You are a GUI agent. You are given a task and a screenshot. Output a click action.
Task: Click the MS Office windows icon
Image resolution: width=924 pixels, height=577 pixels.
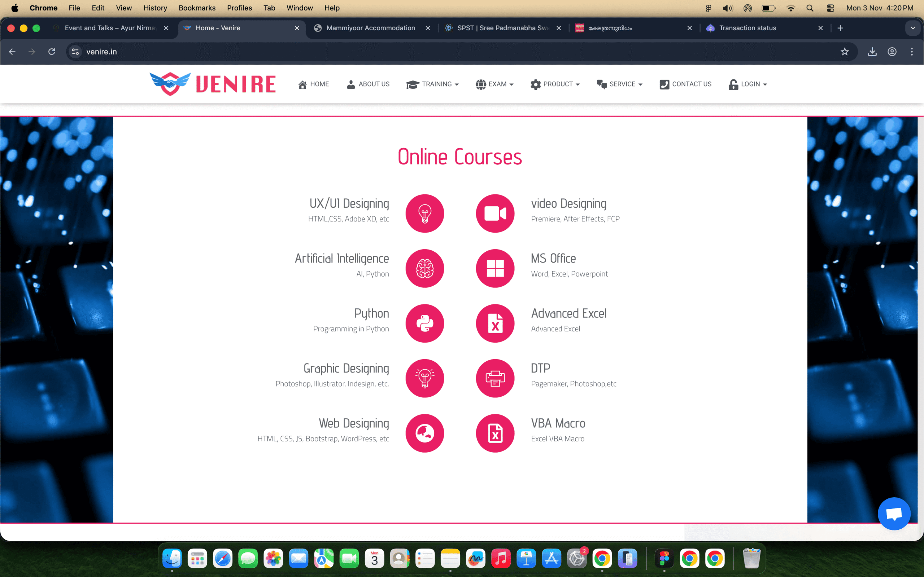click(495, 268)
